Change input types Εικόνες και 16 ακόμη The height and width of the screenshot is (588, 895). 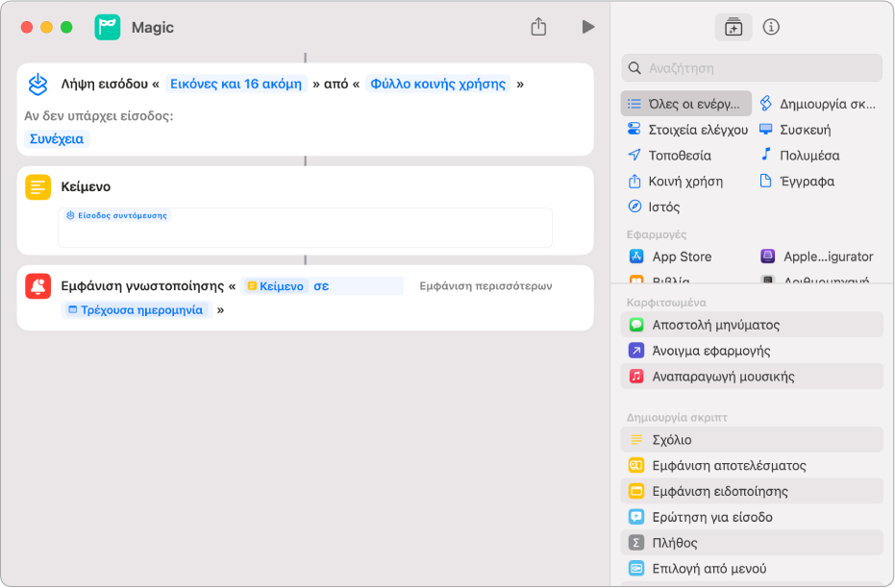coord(236,84)
